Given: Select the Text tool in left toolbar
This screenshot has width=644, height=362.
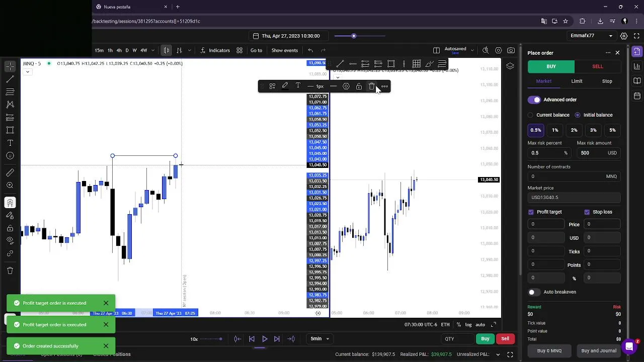Looking at the screenshot, I should click(10, 143).
